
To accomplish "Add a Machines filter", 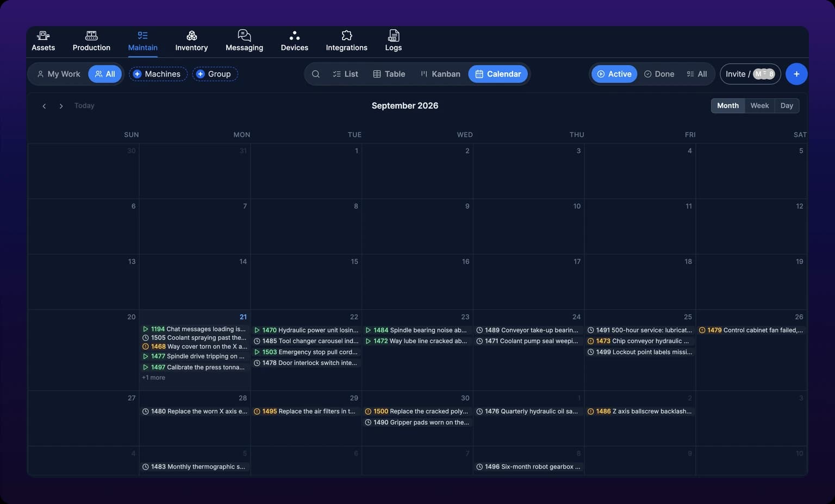I will [158, 74].
